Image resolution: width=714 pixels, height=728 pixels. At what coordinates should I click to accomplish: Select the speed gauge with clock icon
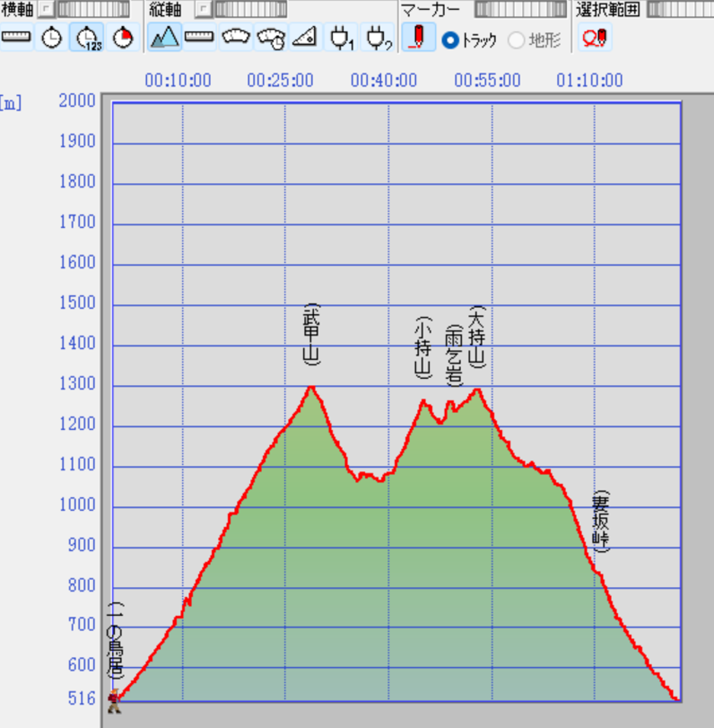click(271, 37)
